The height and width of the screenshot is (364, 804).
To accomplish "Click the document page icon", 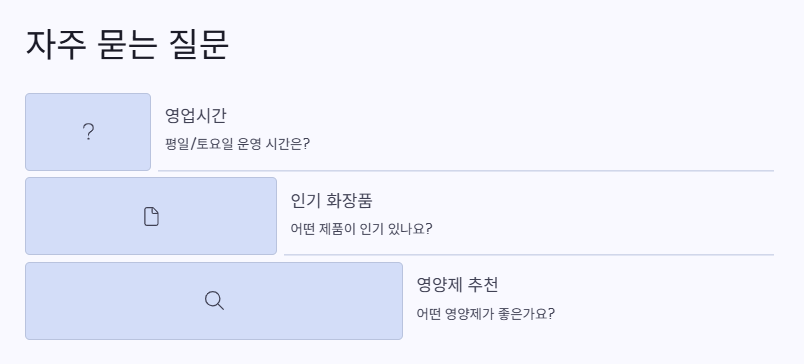I will coord(151,216).
